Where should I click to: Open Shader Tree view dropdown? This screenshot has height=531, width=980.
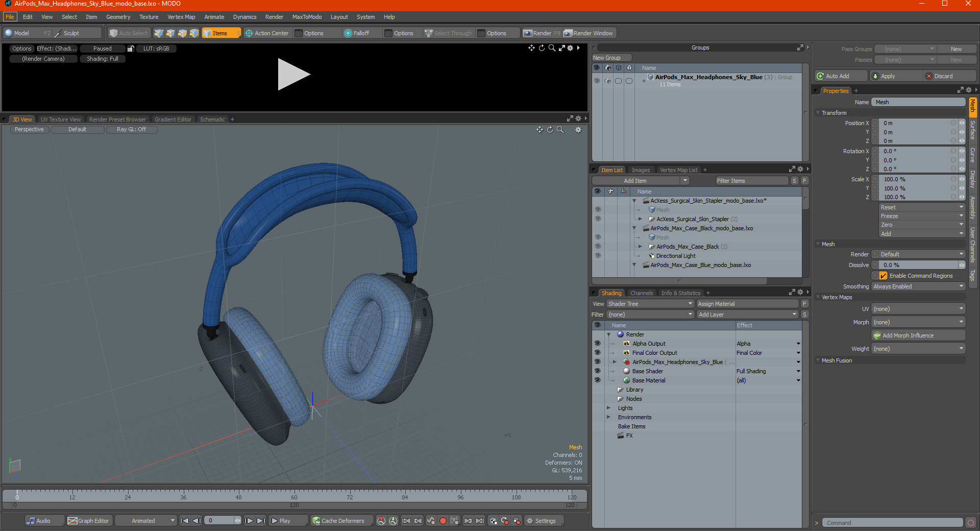650,304
